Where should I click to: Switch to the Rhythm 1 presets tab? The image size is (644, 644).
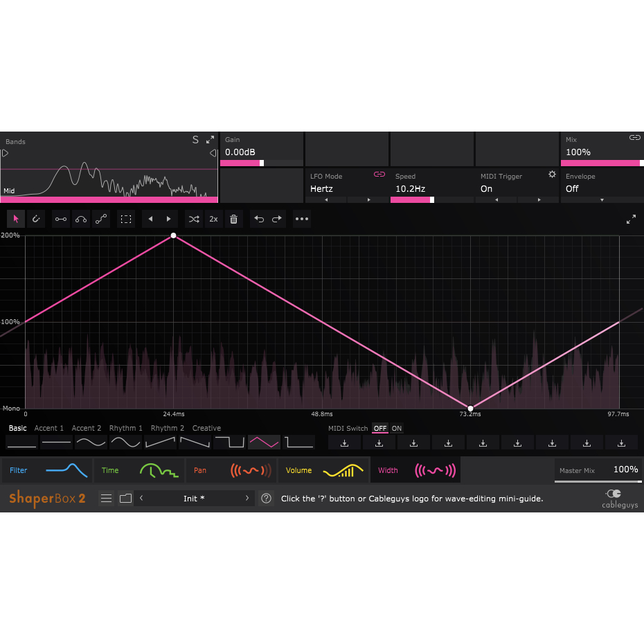coord(125,428)
